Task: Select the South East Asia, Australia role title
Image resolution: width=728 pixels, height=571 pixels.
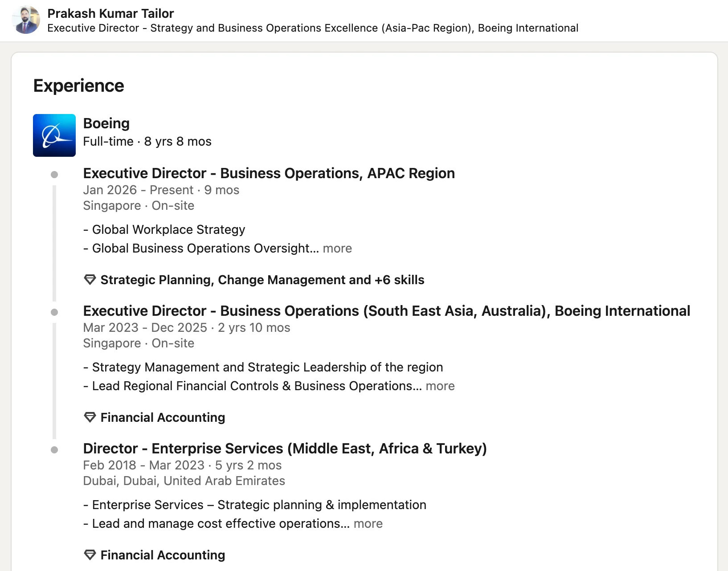Action: point(387,311)
